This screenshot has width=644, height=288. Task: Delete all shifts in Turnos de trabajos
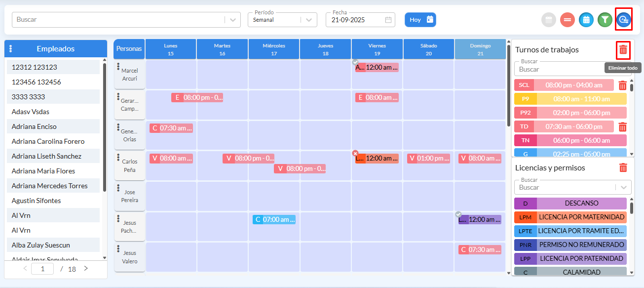[x=623, y=50]
